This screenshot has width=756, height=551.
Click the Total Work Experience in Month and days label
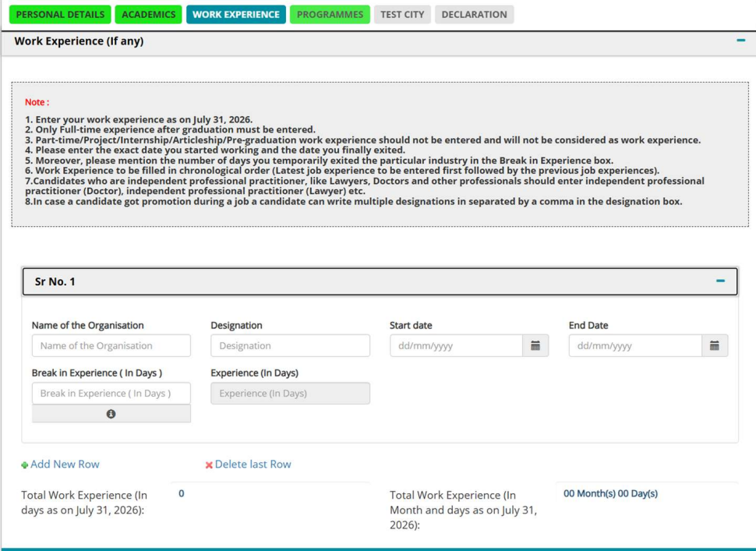click(x=463, y=510)
